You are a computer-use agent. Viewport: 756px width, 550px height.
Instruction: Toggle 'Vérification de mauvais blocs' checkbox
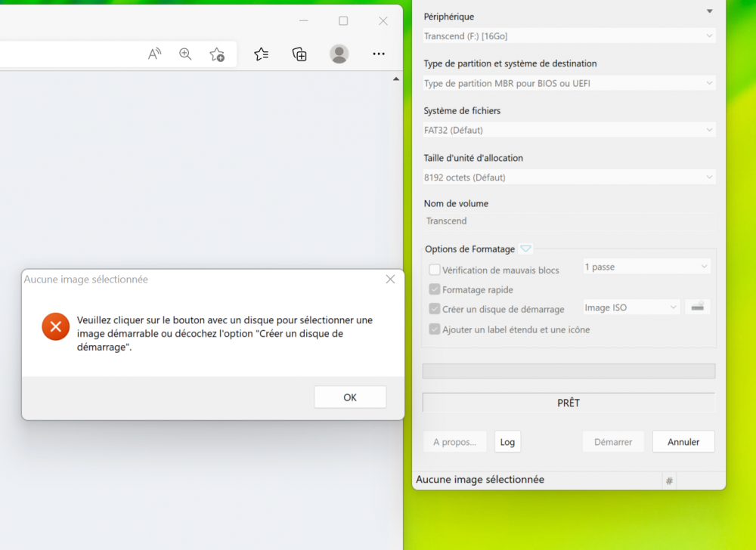[435, 270]
